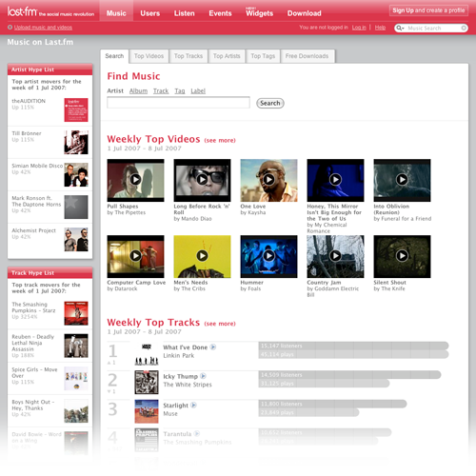Viewport: 476px width, 476px height.
Task: Switch to the Top Videos tab
Action: pos(149,56)
